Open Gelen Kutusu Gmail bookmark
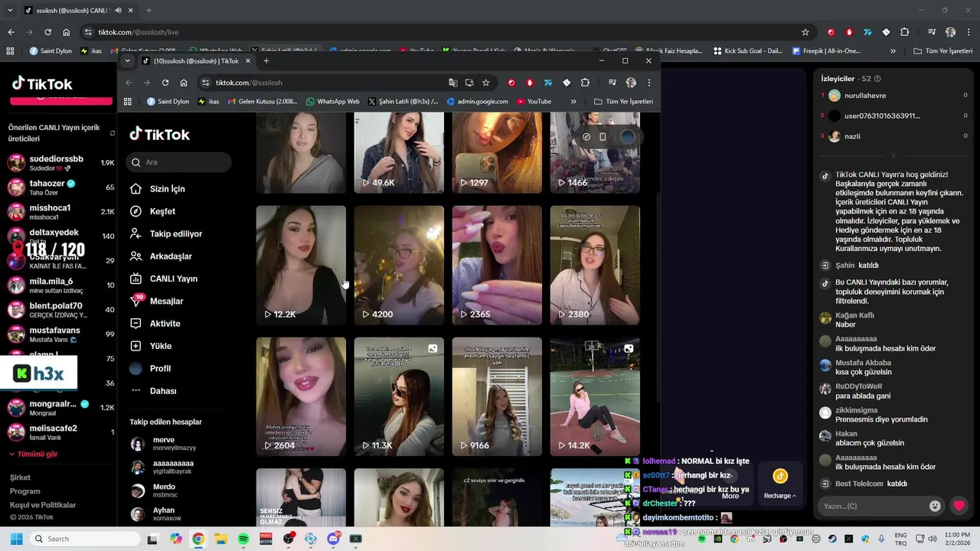This screenshot has height=551, width=980. pyautogui.click(x=261, y=101)
